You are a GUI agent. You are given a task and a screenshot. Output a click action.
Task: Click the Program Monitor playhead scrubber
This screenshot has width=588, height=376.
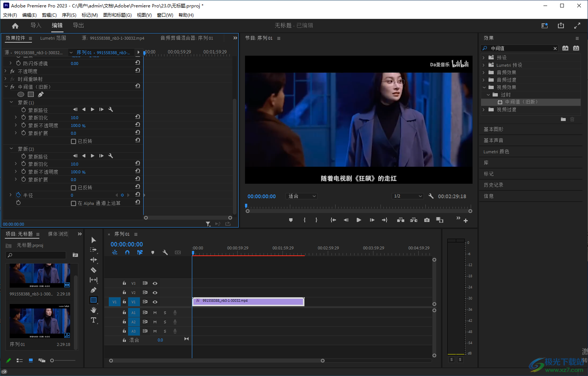(246, 206)
